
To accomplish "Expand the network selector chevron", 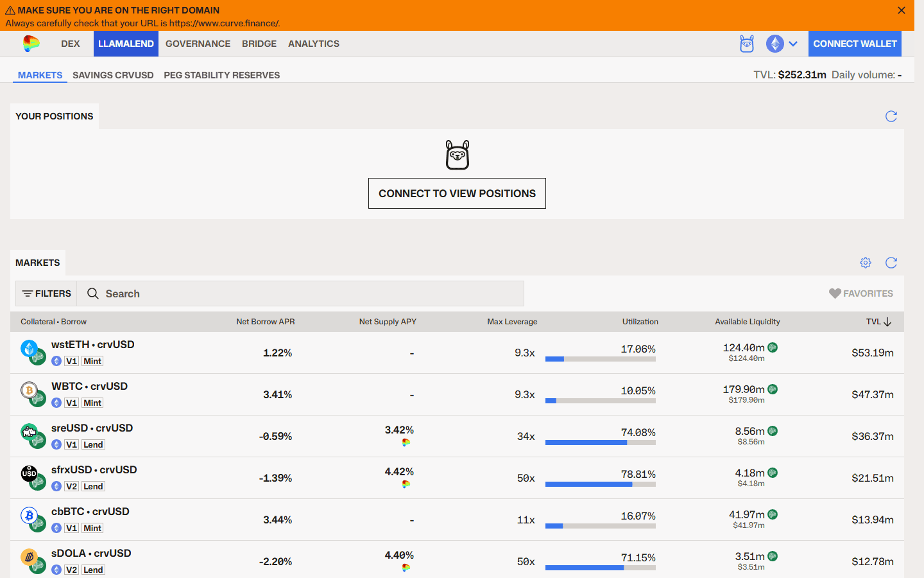I will [x=793, y=44].
